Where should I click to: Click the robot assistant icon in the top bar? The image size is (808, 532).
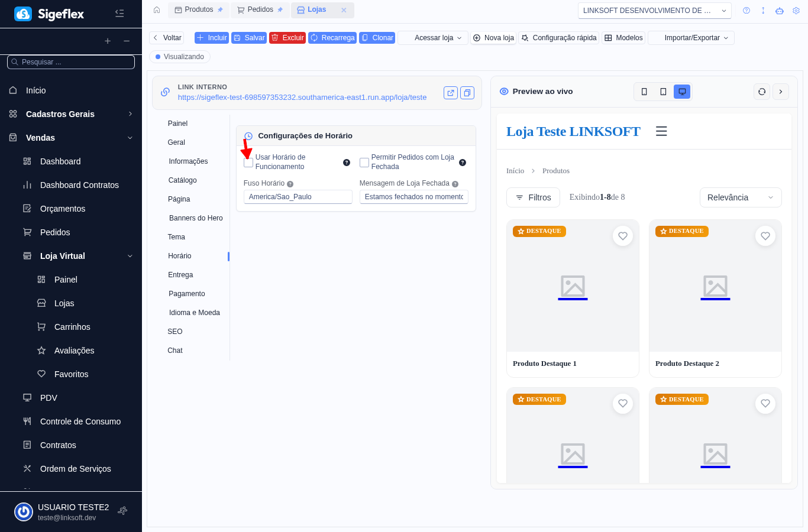pyautogui.click(x=780, y=11)
